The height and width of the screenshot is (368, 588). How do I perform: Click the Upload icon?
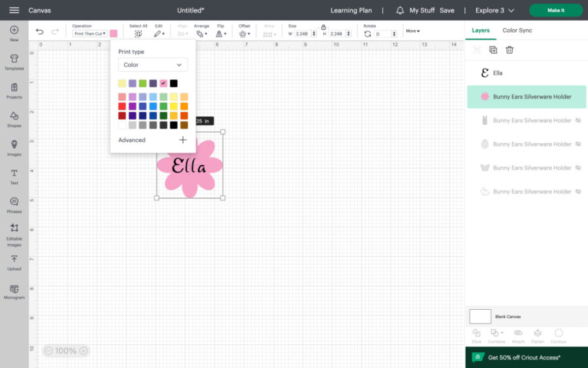[x=14, y=262]
